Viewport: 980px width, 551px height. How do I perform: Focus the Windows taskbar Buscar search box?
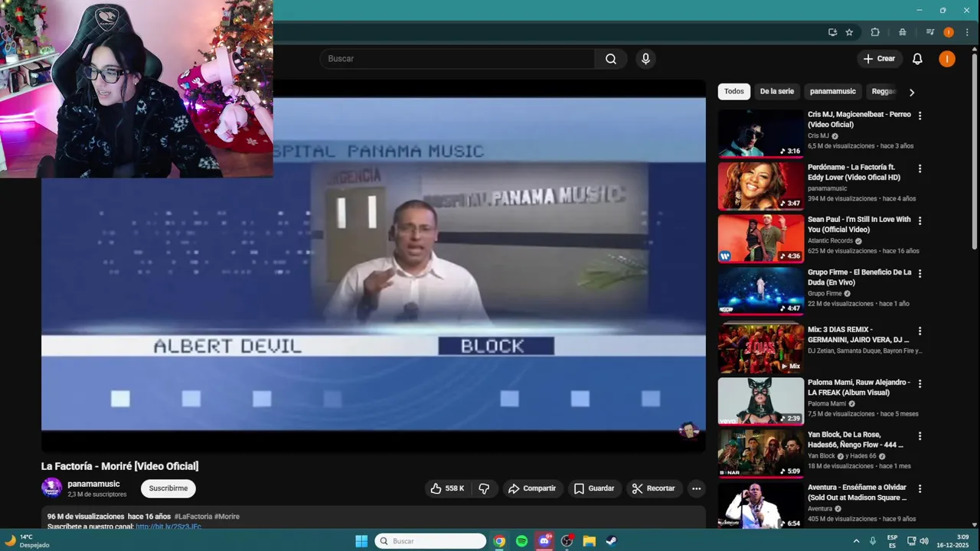tap(430, 541)
